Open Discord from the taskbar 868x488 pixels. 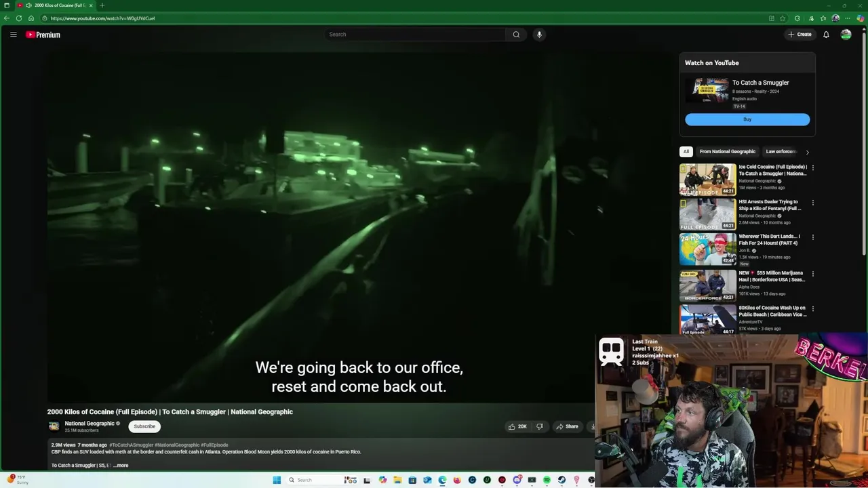coord(517,480)
